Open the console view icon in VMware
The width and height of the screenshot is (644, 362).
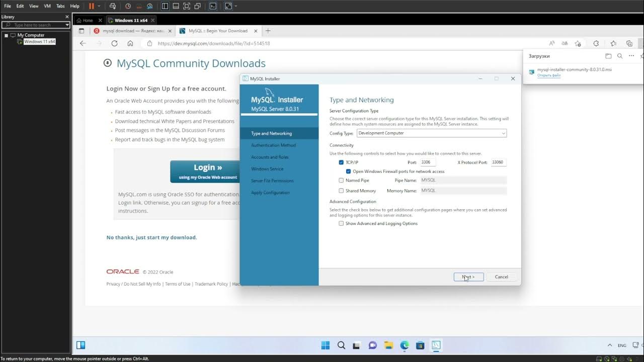click(213, 6)
